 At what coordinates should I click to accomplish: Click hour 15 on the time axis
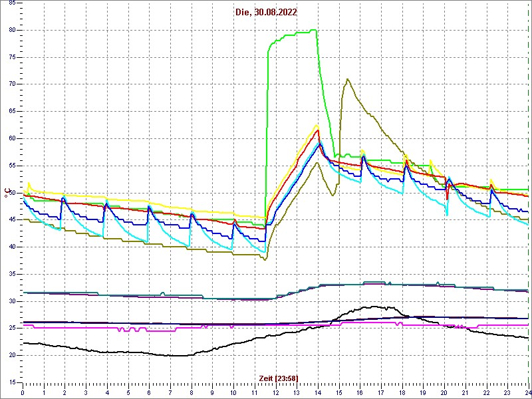click(339, 393)
